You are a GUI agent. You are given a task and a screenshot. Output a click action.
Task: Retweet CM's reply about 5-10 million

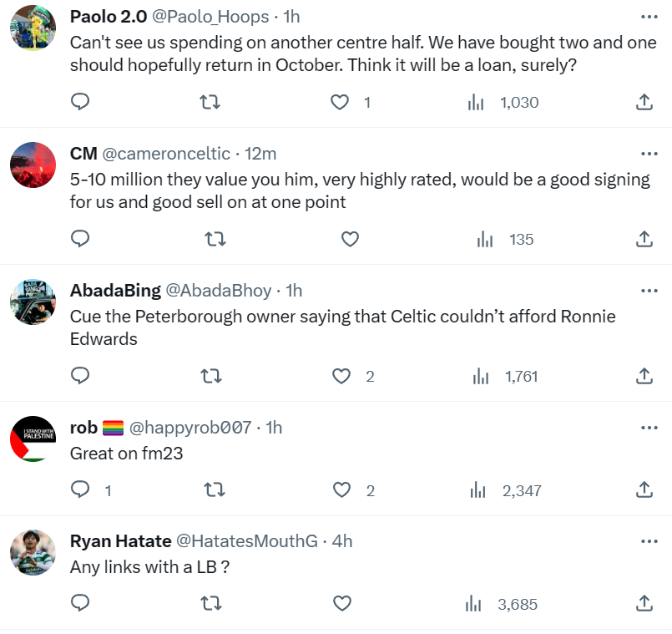(215, 239)
